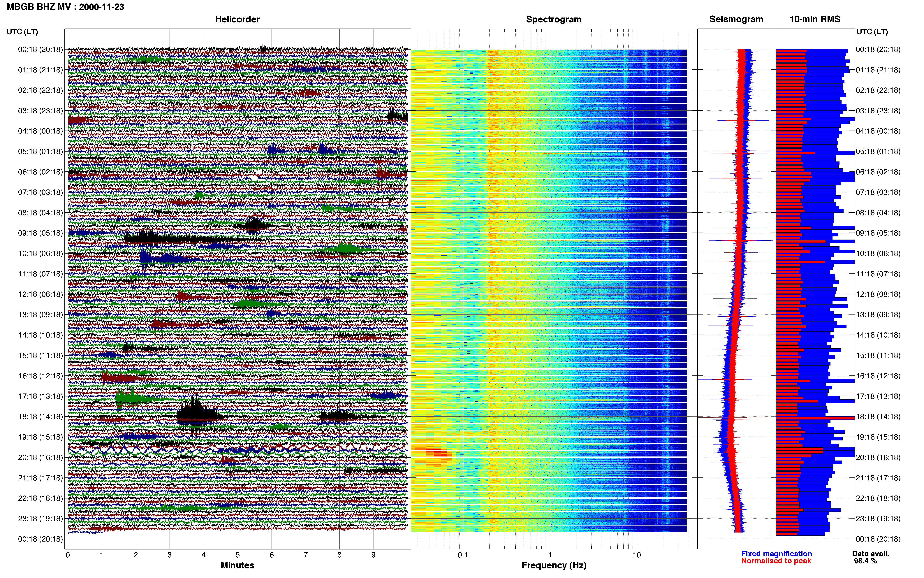Viewport: 924px width, 578px height.
Task: Click left time label 03:18 (23:18)
Action: [x=41, y=111]
